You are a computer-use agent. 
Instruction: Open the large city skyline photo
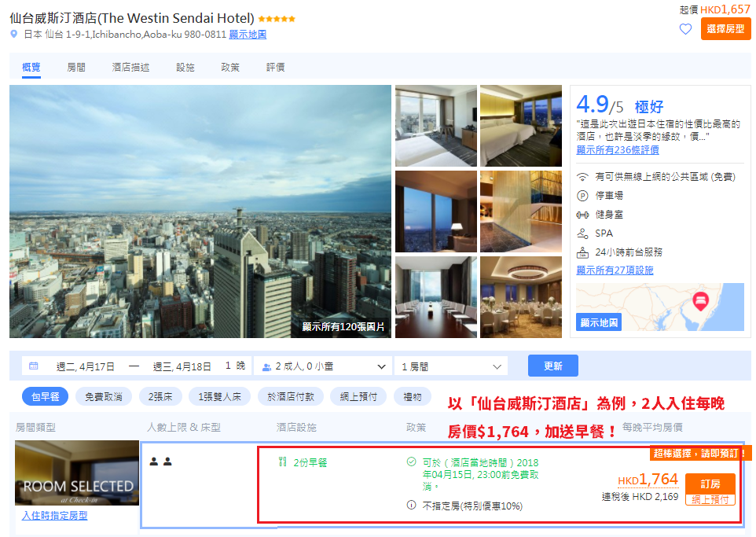200,211
